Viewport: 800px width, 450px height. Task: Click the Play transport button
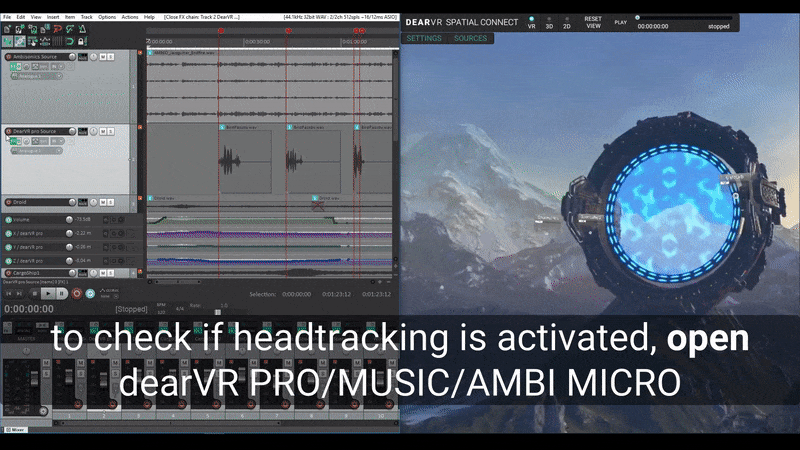tap(48, 293)
